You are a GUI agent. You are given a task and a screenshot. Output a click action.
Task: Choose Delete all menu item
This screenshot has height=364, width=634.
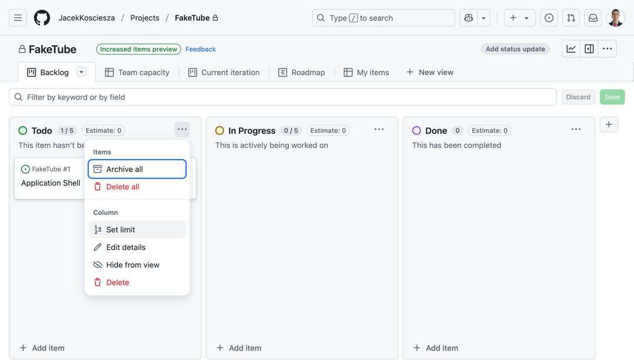137,187
